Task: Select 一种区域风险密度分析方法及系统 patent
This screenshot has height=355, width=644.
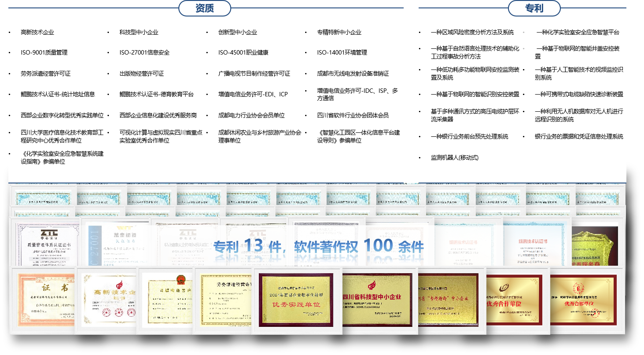Action: [472, 33]
